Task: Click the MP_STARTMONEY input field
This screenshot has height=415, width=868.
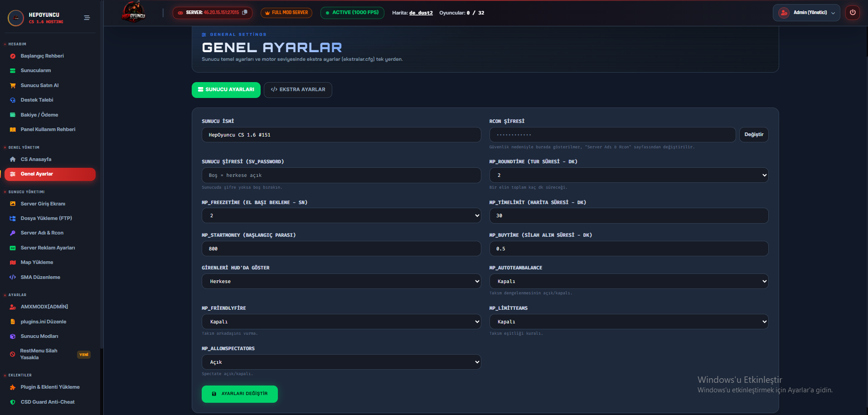Action: pos(341,249)
